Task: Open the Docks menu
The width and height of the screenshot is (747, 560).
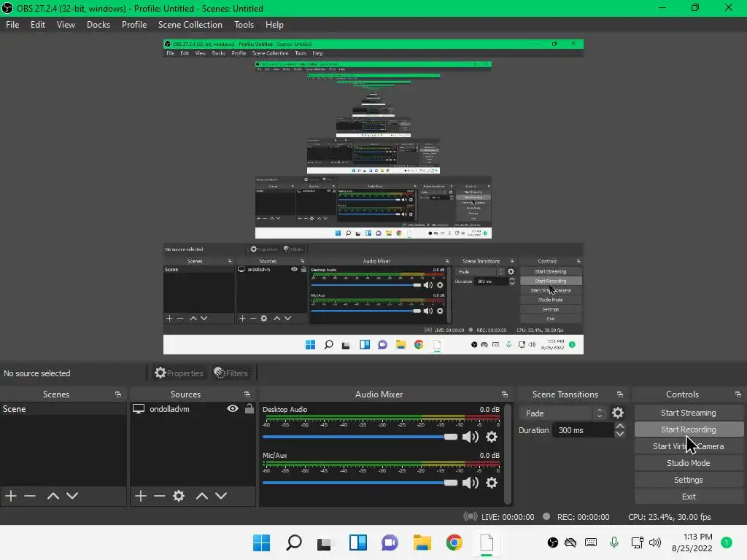Action: coord(98,25)
